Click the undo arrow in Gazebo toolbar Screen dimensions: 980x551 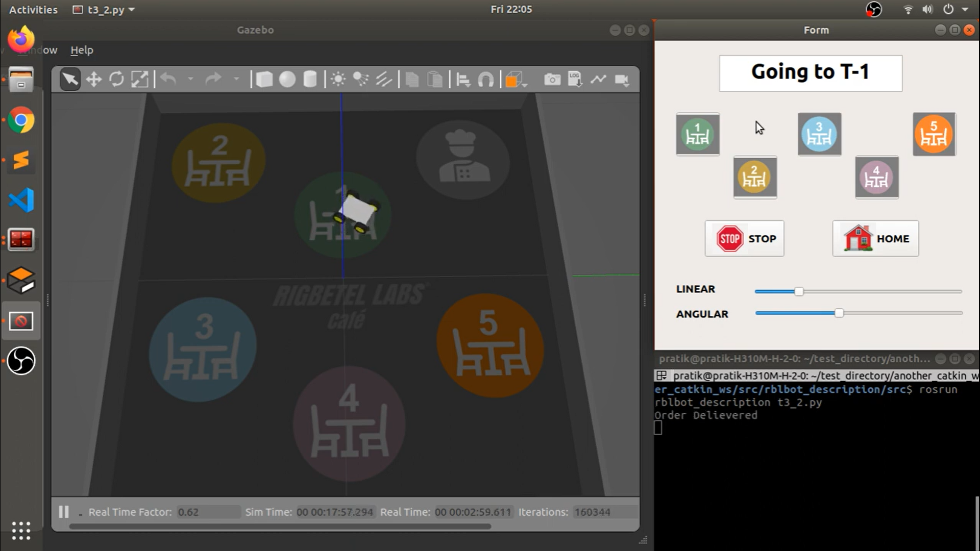pyautogui.click(x=168, y=79)
